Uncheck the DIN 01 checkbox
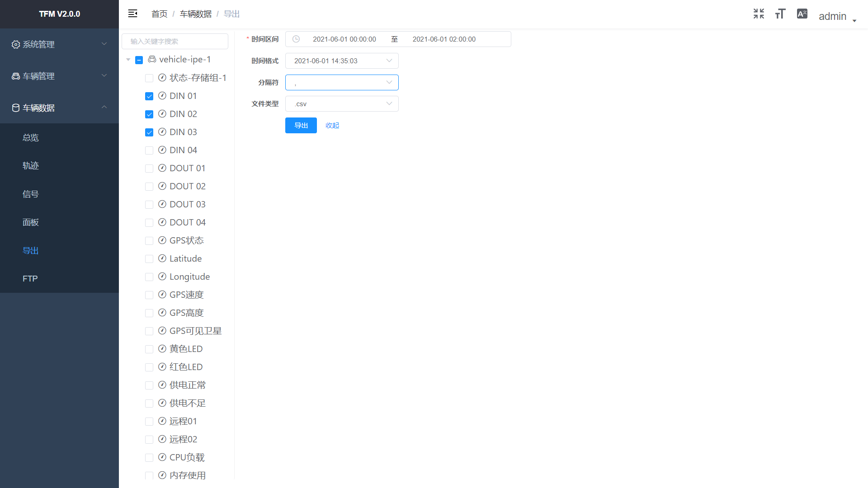The height and width of the screenshot is (488, 868). click(149, 96)
